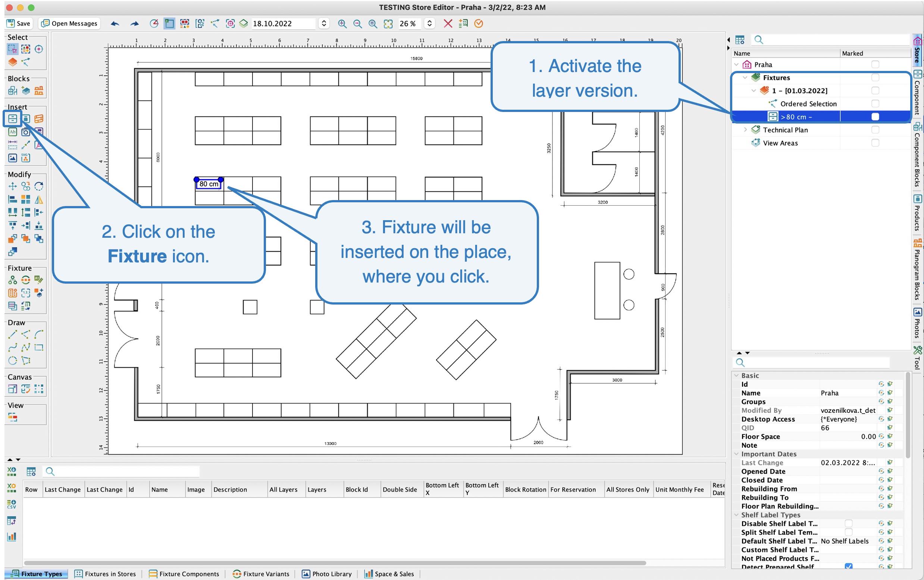This screenshot has width=924, height=580.
Task: Select the target selection tool under Select
Action: coord(39,49)
